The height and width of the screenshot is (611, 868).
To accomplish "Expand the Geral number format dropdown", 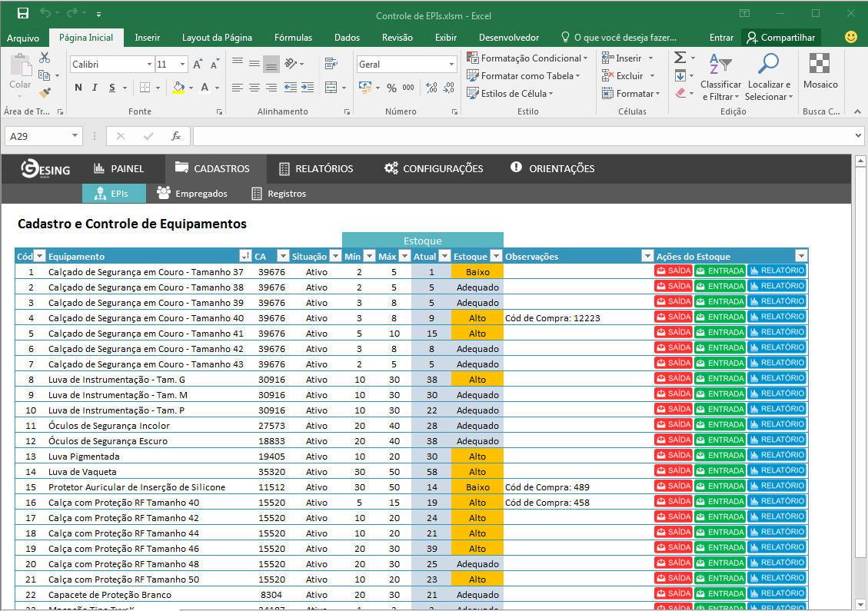I will click(x=451, y=65).
